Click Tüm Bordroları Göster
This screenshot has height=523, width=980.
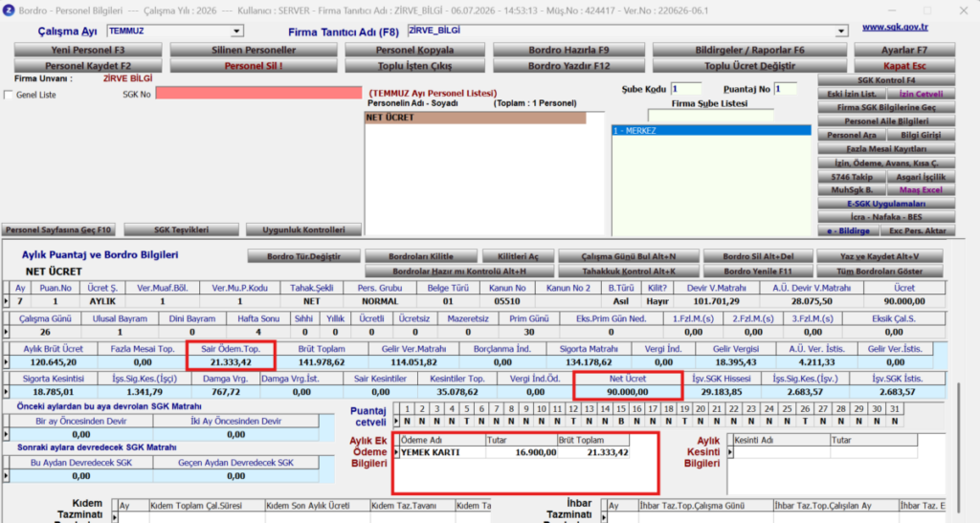point(880,272)
